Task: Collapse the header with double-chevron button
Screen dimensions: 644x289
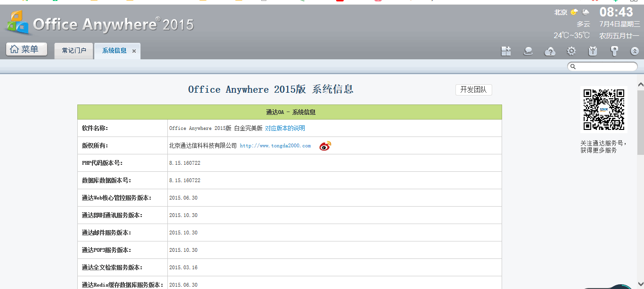Action: tap(635, 51)
